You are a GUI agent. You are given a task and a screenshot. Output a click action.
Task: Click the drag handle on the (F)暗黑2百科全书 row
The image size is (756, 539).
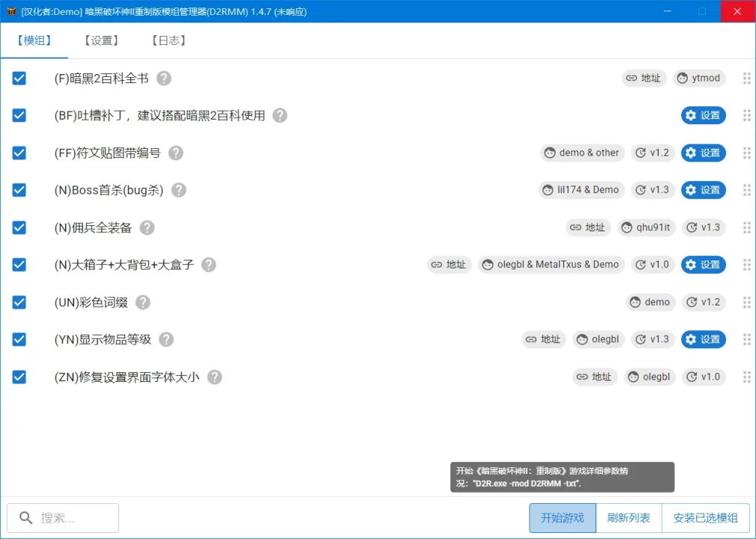point(746,78)
